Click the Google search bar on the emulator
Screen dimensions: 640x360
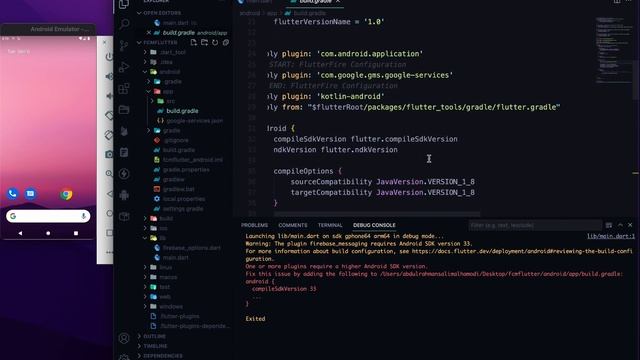48,216
